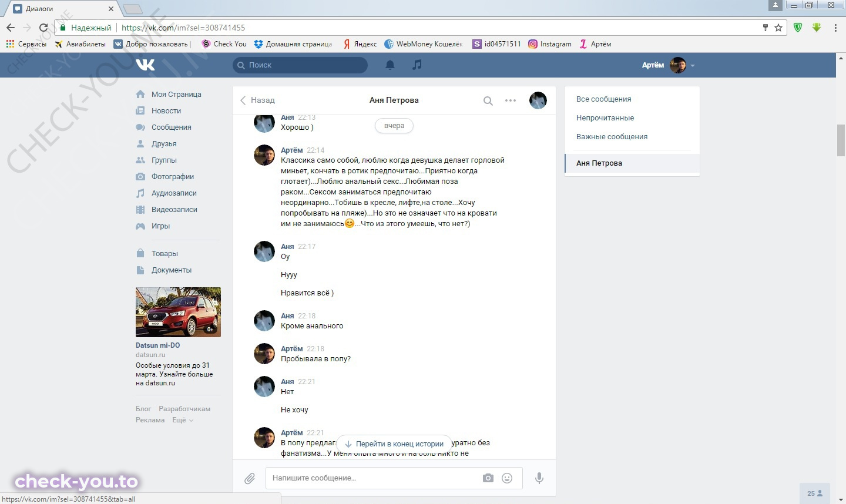Click Назад to leave conversation

(x=257, y=100)
